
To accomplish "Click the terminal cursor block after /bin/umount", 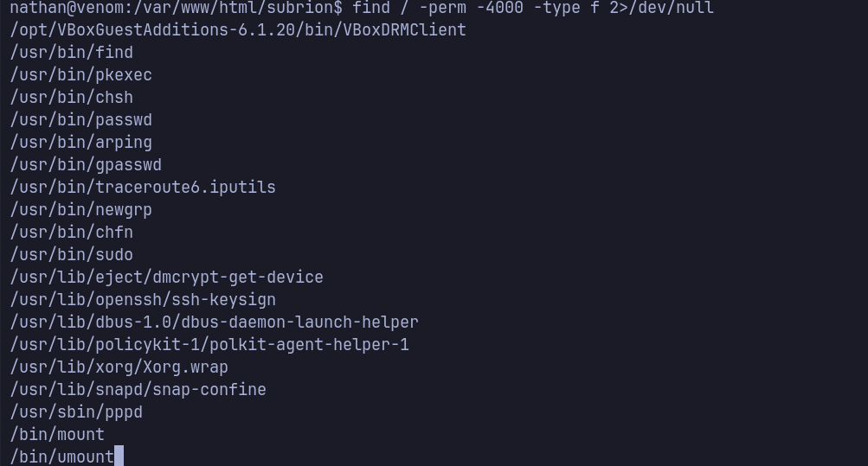I will pyautogui.click(x=119, y=456).
